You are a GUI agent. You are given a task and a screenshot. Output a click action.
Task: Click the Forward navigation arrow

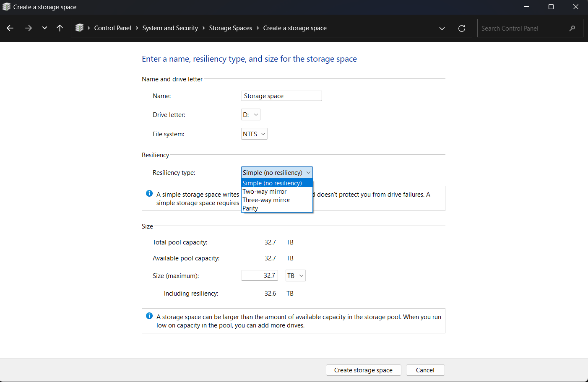pyautogui.click(x=29, y=28)
